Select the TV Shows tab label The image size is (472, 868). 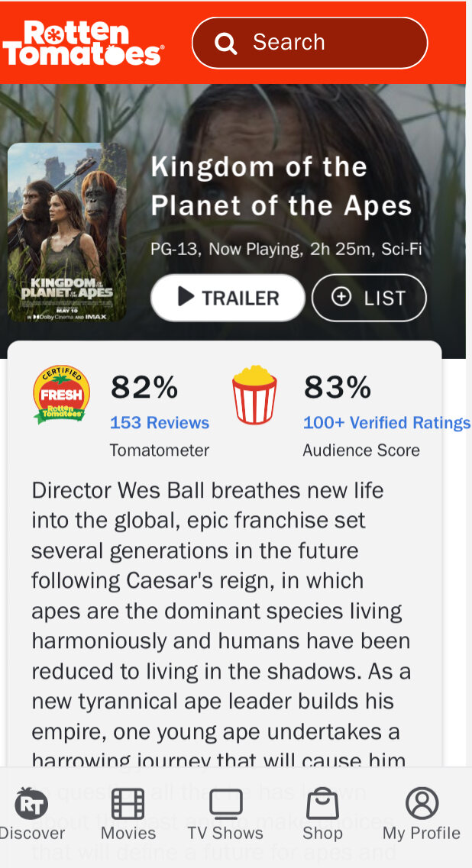(x=225, y=833)
